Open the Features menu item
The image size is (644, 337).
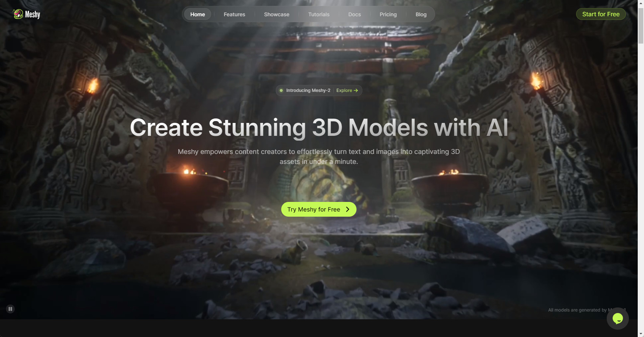click(x=234, y=14)
